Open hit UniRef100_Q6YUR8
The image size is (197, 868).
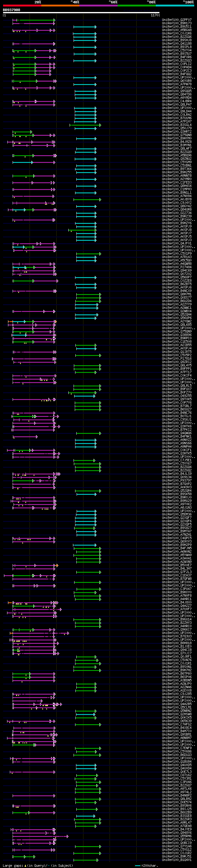177,81
